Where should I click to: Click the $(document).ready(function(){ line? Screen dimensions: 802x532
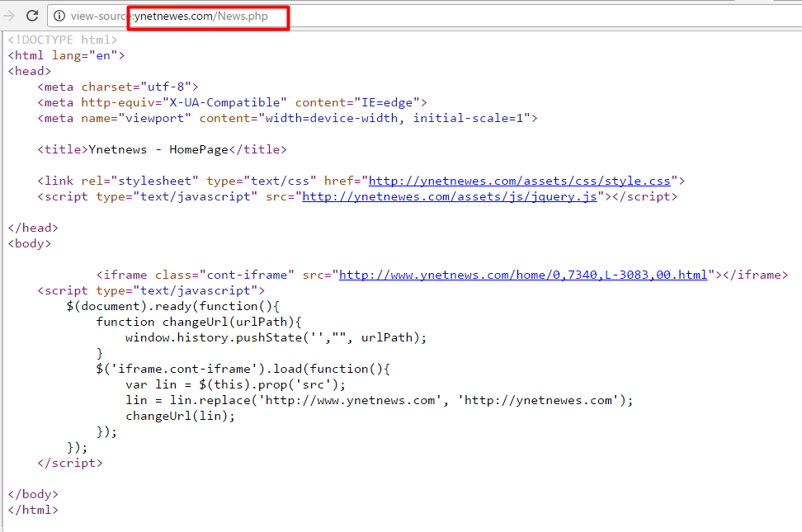[x=173, y=306]
